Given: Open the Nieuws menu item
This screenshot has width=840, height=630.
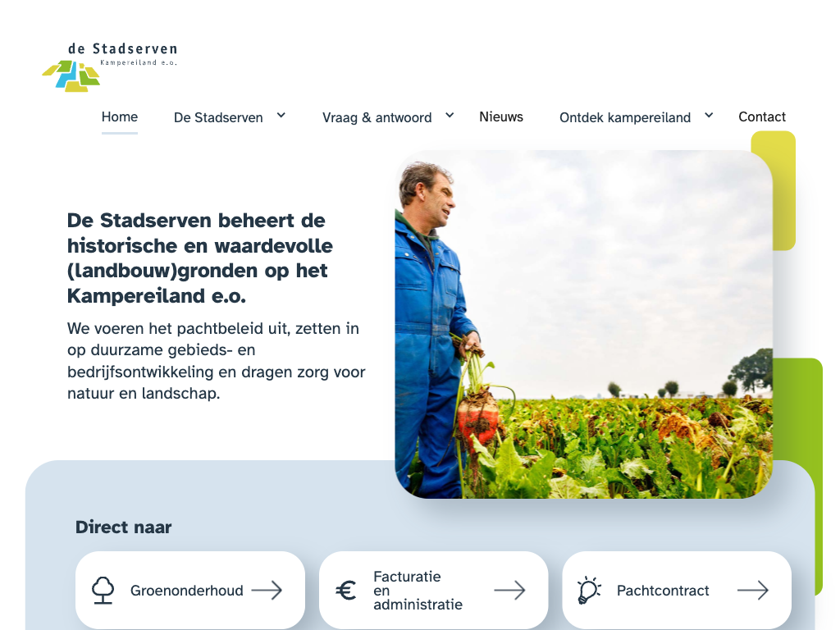Looking at the screenshot, I should pyautogui.click(x=501, y=116).
